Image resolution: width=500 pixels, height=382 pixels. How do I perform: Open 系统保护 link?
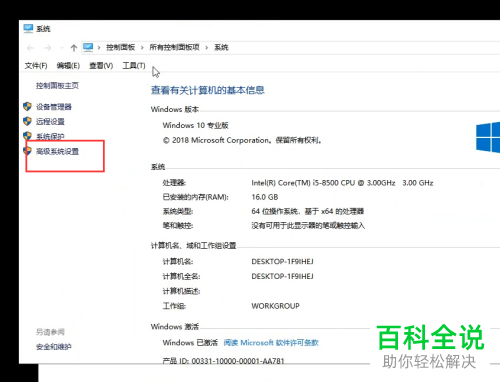click(x=50, y=137)
